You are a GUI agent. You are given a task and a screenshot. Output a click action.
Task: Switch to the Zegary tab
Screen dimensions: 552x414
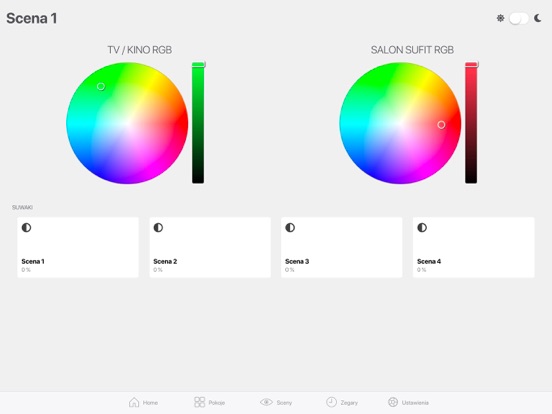click(x=342, y=402)
